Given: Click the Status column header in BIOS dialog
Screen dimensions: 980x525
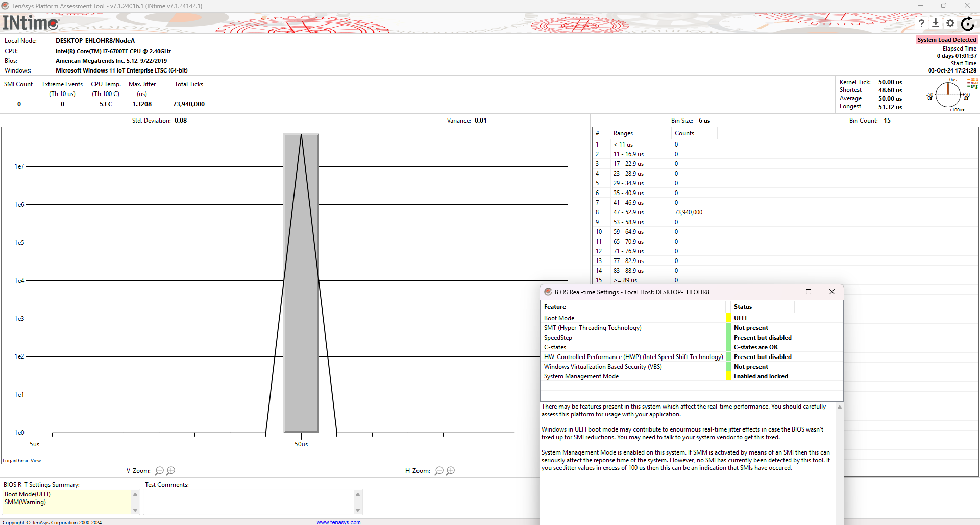Looking at the screenshot, I should (763, 307).
